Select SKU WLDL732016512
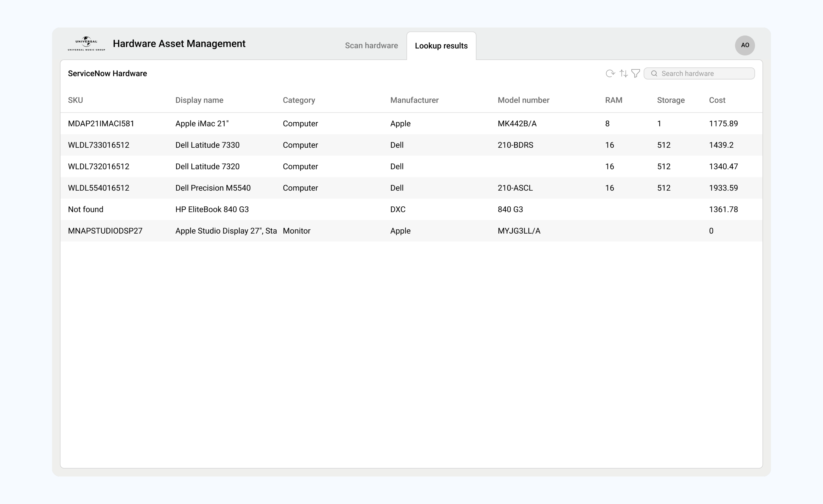823x504 pixels. pos(98,166)
